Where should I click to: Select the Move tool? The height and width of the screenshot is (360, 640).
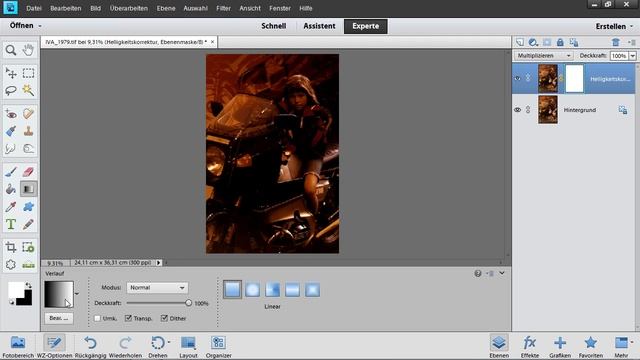(x=11, y=73)
